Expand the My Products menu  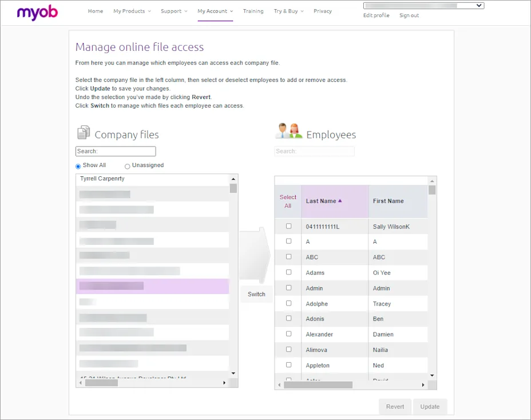click(132, 11)
